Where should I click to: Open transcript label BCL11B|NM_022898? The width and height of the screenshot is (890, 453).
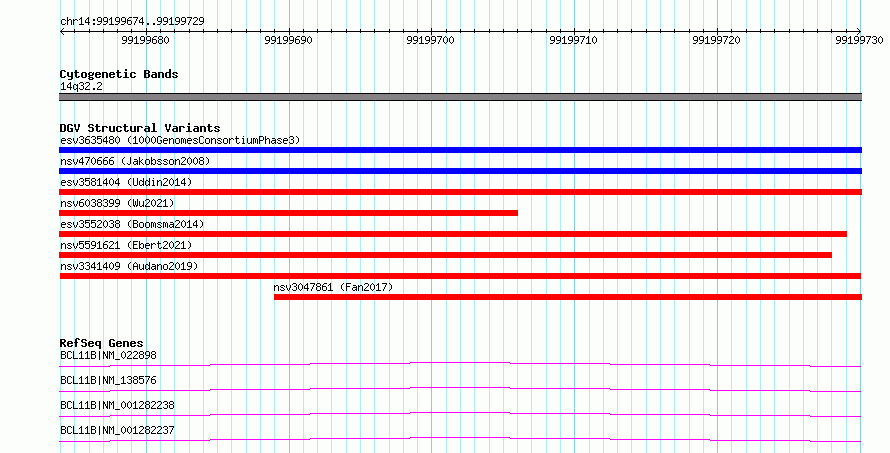(108, 355)
